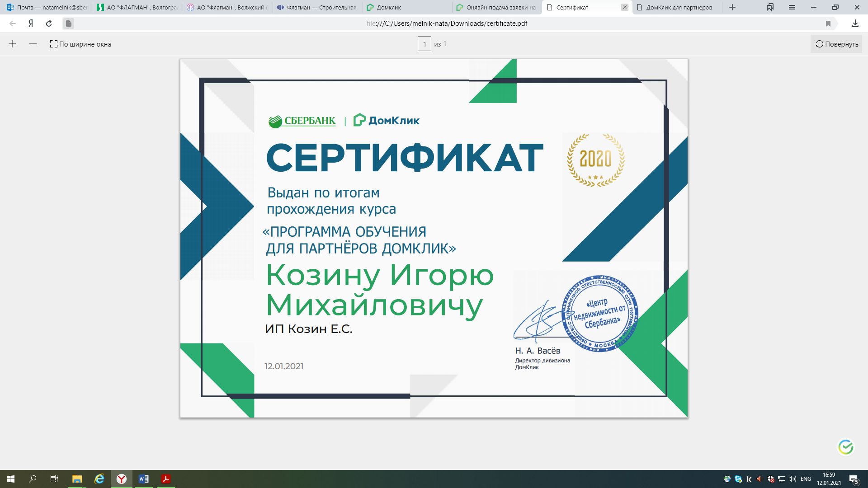Open Microsoft Word from the taskbar
The image size is (868, 488).
tap(144, 479)
